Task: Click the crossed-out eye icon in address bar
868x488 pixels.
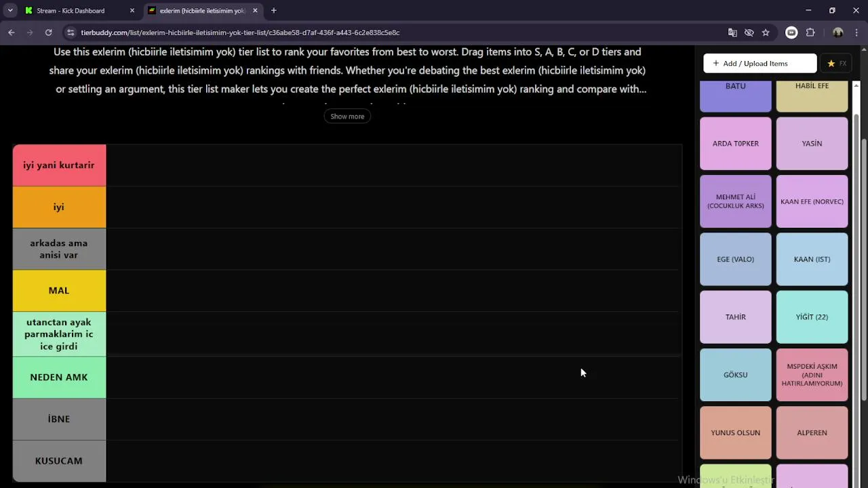Action: [x=749, y=33]
